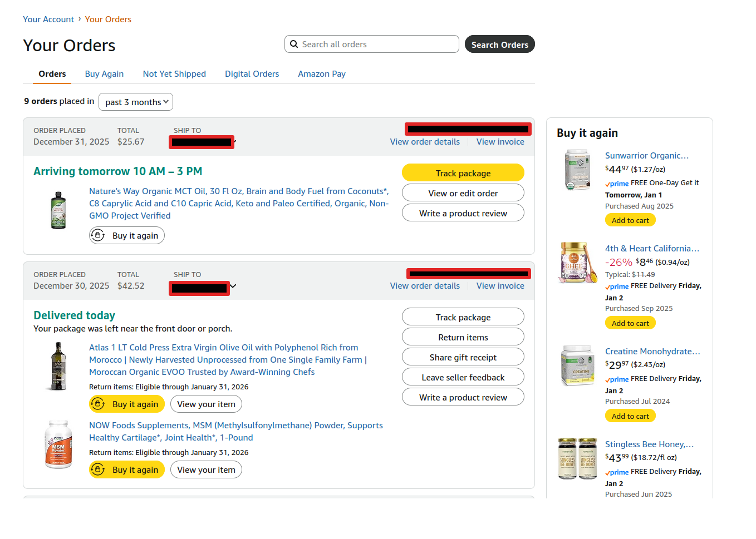Open the Stingless Bee Honey image
This screenshot has height=539, width=756.
[577, 458]
